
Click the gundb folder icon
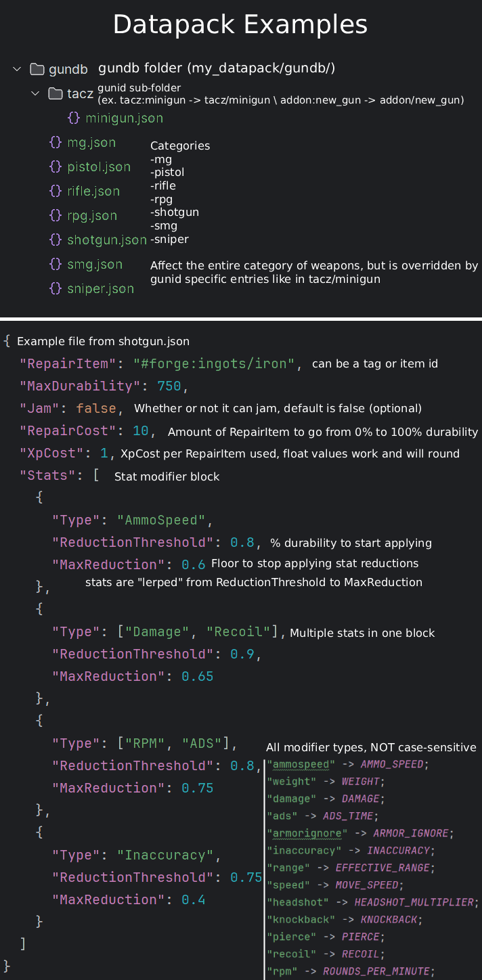tap(37, 69)
